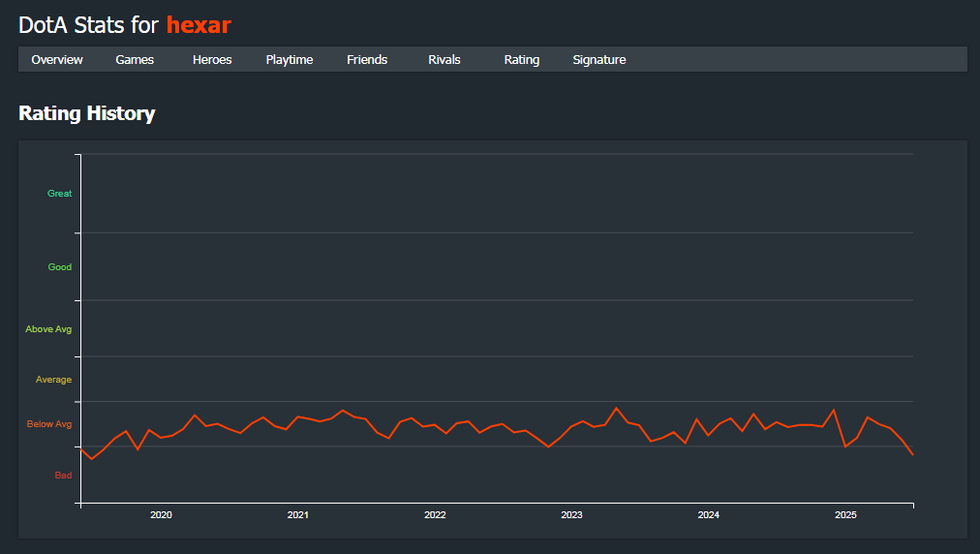Click the Rating History heading

87,113
